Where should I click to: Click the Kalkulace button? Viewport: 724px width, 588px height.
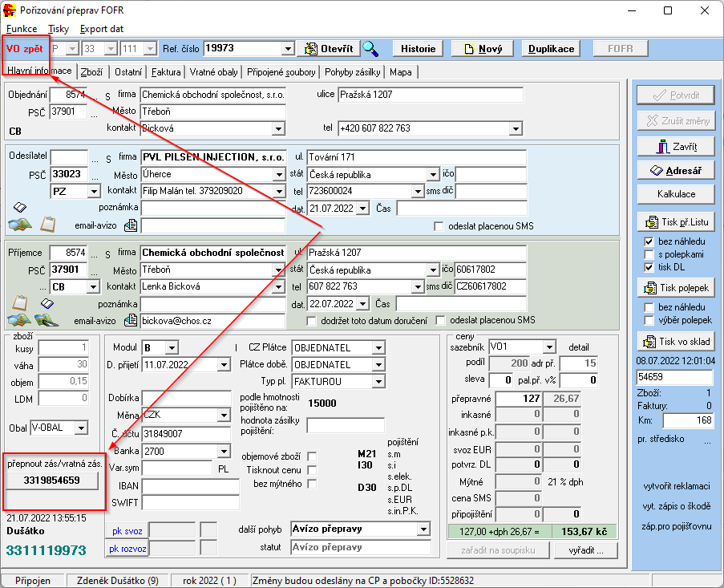pyautogui.click(x=675, y=194)
